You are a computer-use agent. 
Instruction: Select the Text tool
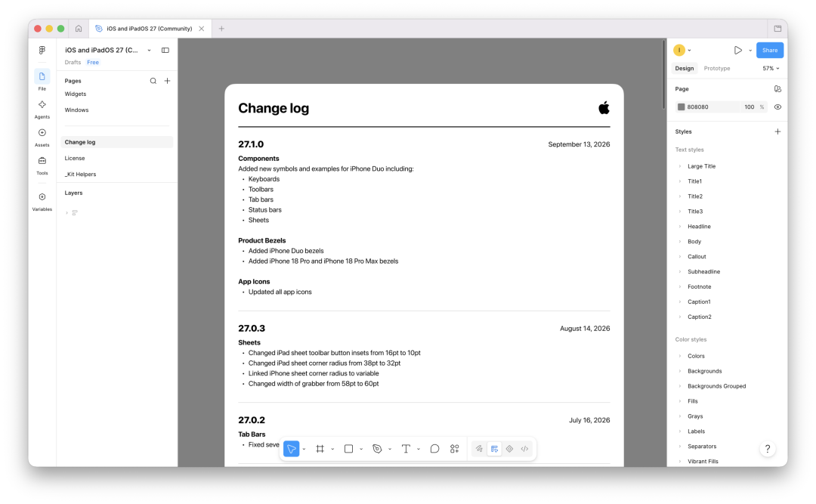[406, 449]
